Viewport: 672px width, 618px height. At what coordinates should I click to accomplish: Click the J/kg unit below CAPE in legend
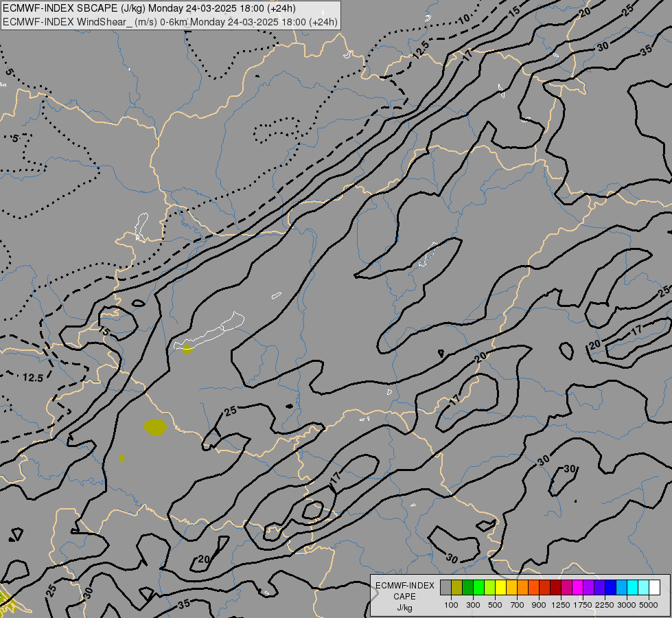[404, 608]
